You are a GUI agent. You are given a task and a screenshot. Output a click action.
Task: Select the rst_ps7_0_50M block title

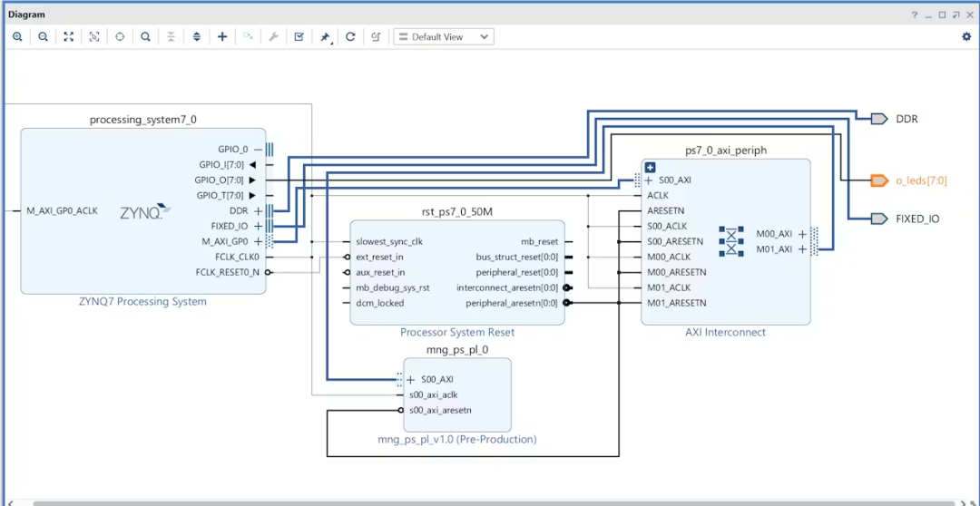[456, 212]
